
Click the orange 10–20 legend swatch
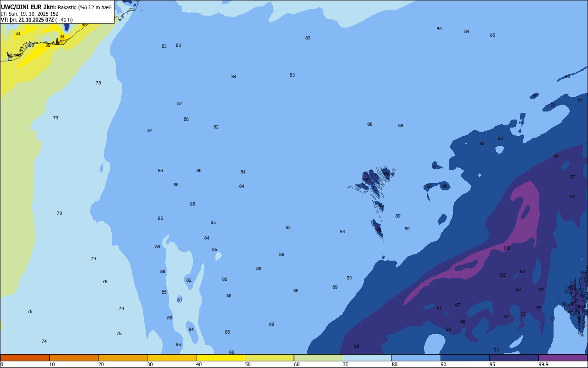[73, 357]
